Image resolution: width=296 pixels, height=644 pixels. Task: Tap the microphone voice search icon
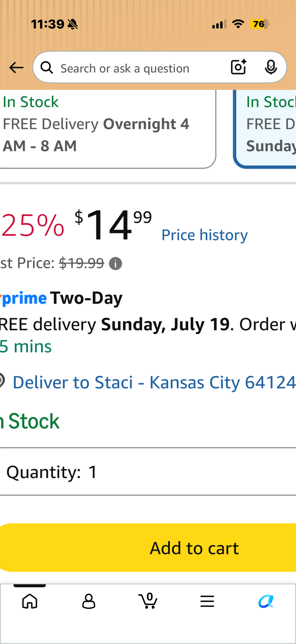[x=271, y=67]
